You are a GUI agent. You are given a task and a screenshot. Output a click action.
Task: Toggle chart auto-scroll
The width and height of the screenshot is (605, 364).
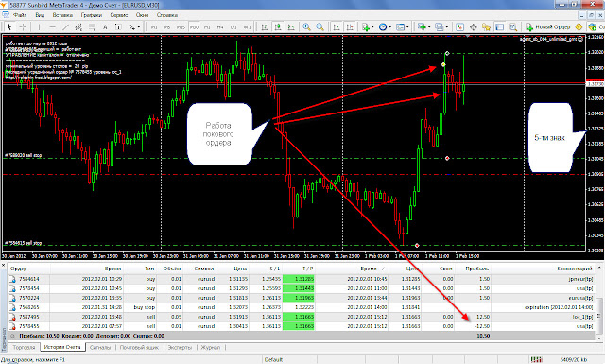(x=337, y=27)
